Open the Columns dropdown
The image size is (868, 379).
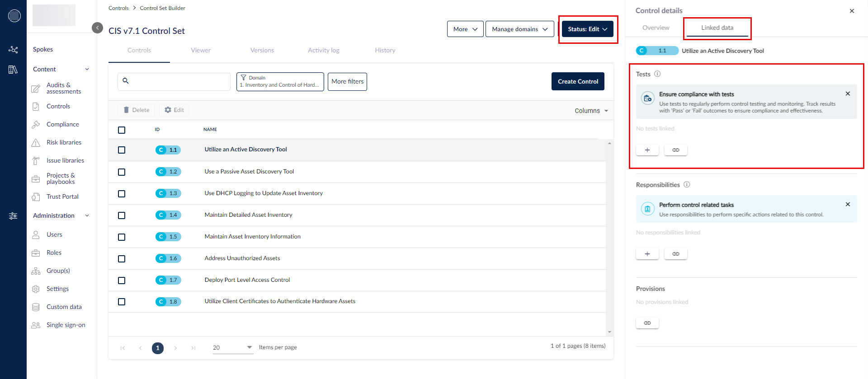point(591,111)
